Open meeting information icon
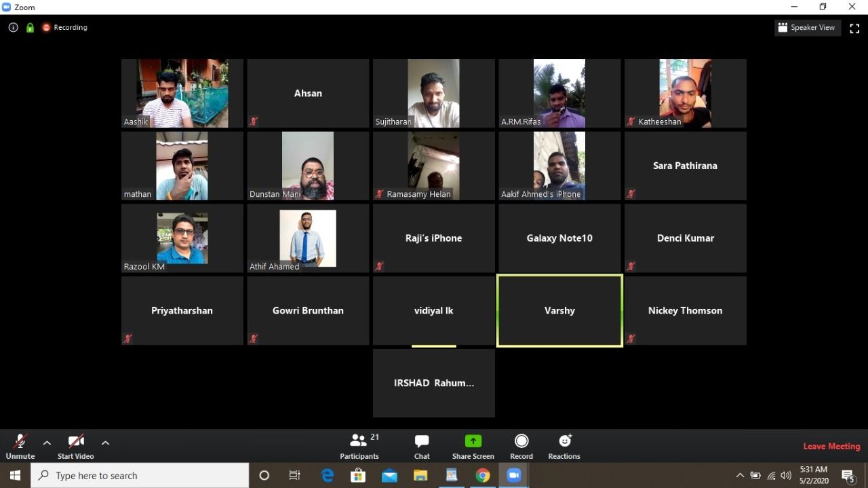 13,28
